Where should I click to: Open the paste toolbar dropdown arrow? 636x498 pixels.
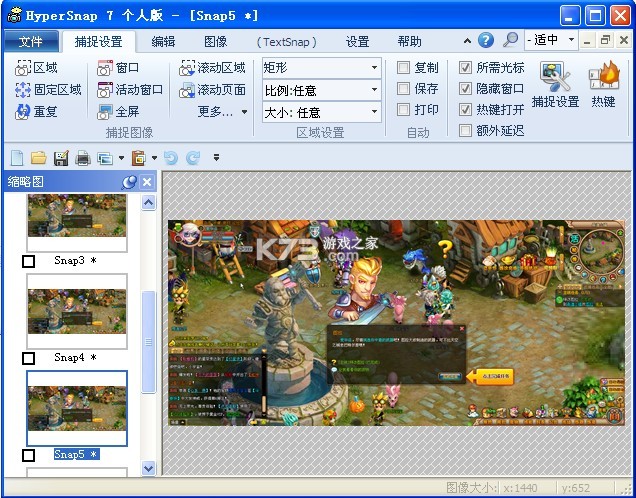click(x=155, y=158)
